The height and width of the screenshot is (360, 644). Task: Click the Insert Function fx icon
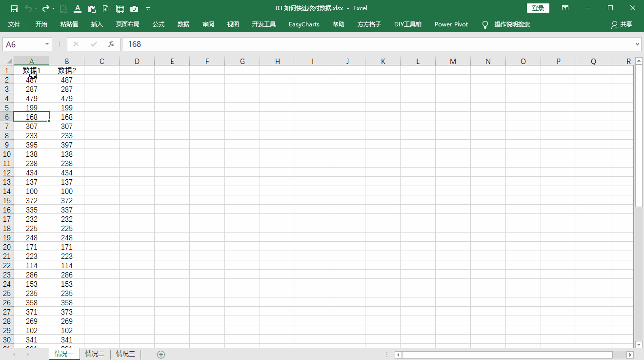[111, 44]
